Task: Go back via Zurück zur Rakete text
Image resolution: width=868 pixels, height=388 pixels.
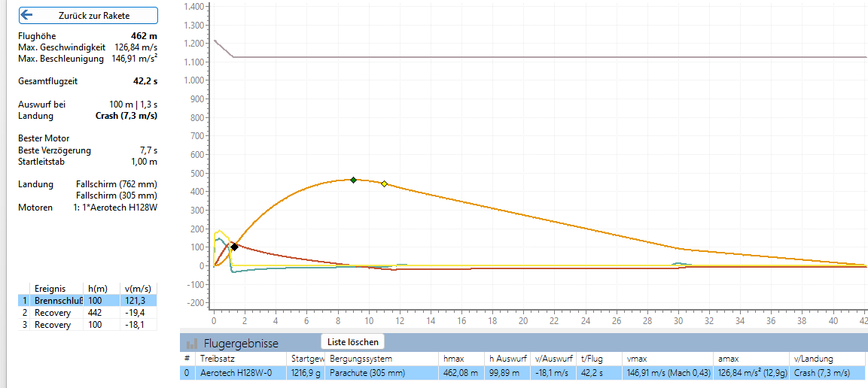Action: (94, 15)
